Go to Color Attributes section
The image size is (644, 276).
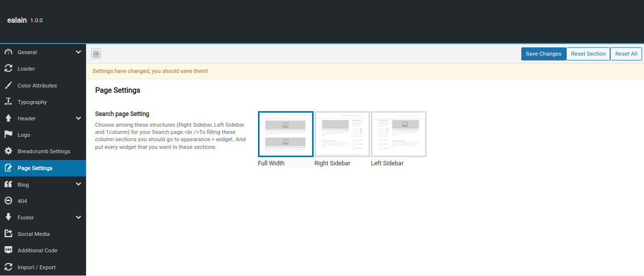click(43, 86)
